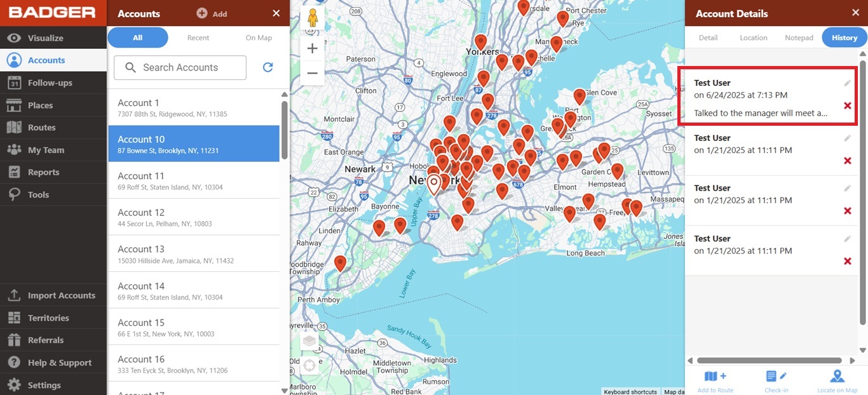Select the On Map filter
The image size is (868, 395).
pos(258,37)
